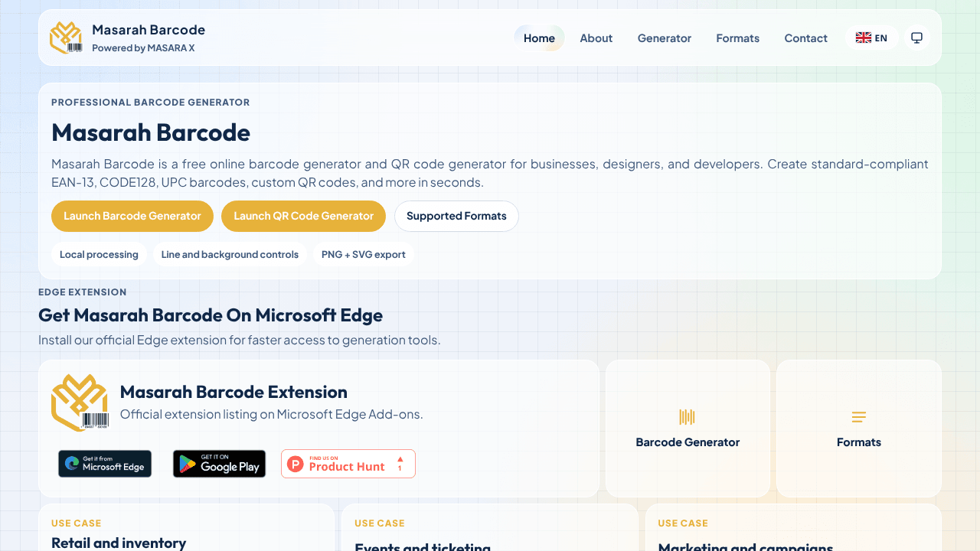Open the Find us on Product Hunt badge
The width and height of the screenshot is (980, 551).
pos(348,464)
